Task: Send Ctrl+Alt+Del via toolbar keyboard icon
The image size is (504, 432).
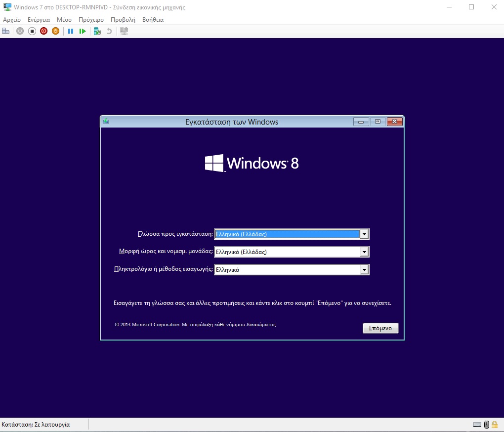Action: [6, 31]
